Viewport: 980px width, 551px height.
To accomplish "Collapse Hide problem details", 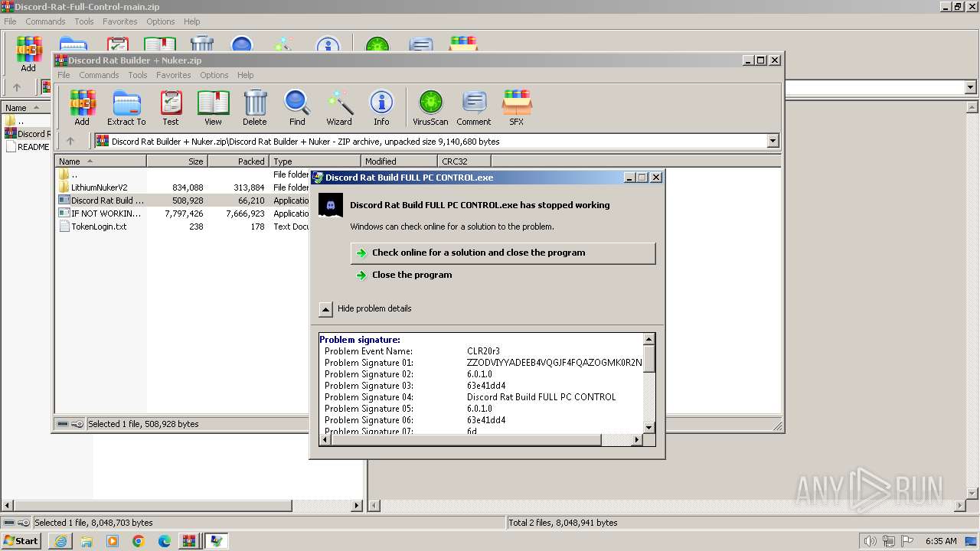I will point(325,308).
